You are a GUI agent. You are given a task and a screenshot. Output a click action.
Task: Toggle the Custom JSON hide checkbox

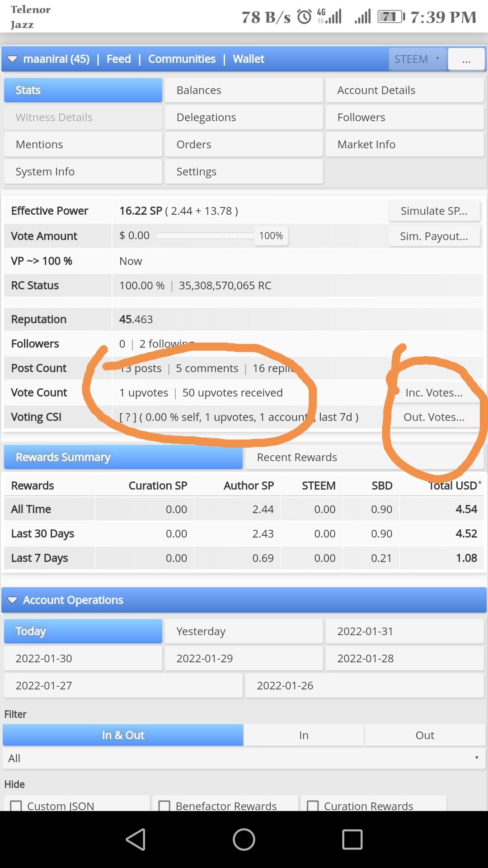[x=16, y=806]
